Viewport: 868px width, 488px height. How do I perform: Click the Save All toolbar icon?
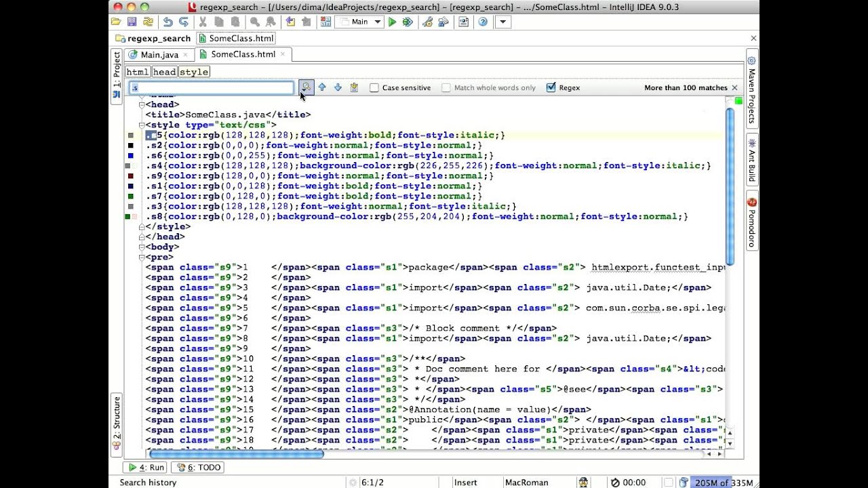pyautogui.click(x=132, y=22)
